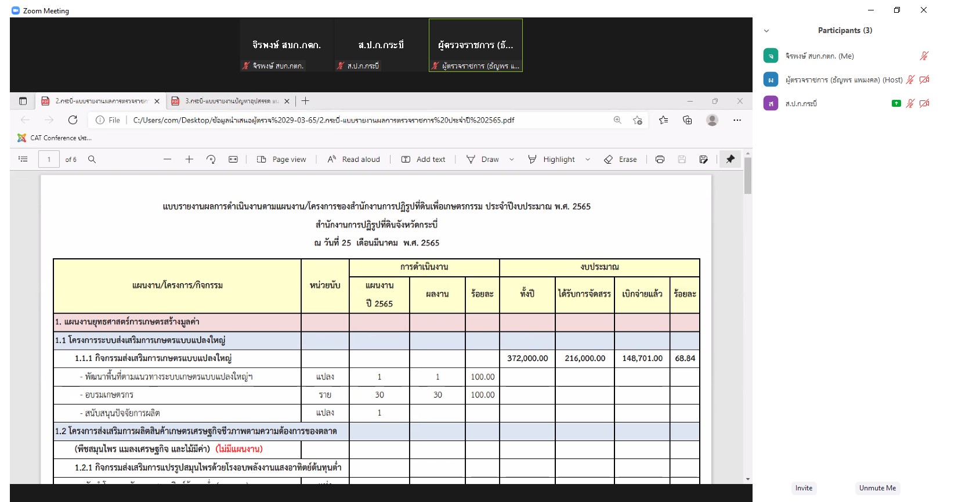Image resolution: width=980 pixels, height=502 pixels.
Task: Open the address bar zoom magnifier
Action: tap(617, 120)
